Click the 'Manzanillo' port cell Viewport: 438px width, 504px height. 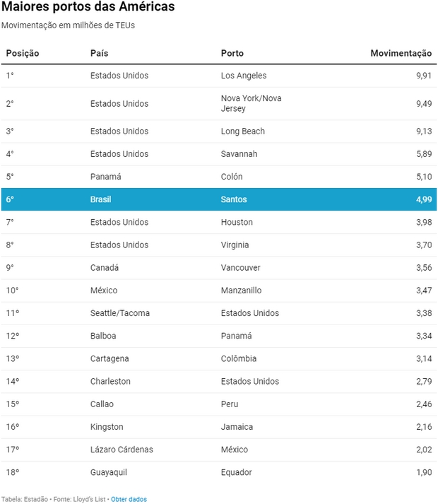241,290
